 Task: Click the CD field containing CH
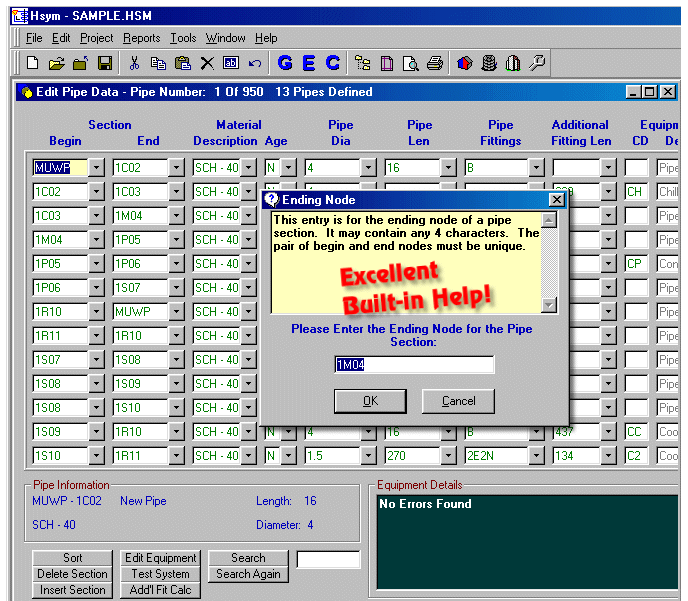click(636, 192)
